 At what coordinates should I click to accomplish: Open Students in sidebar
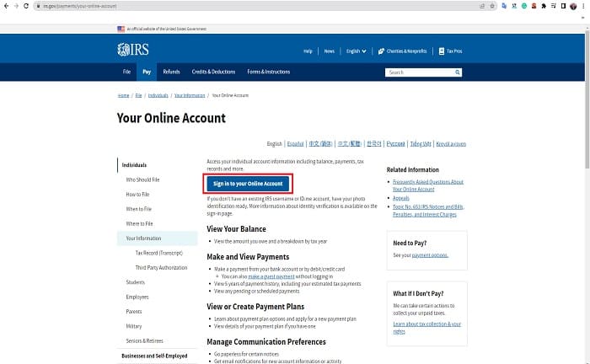136,282
